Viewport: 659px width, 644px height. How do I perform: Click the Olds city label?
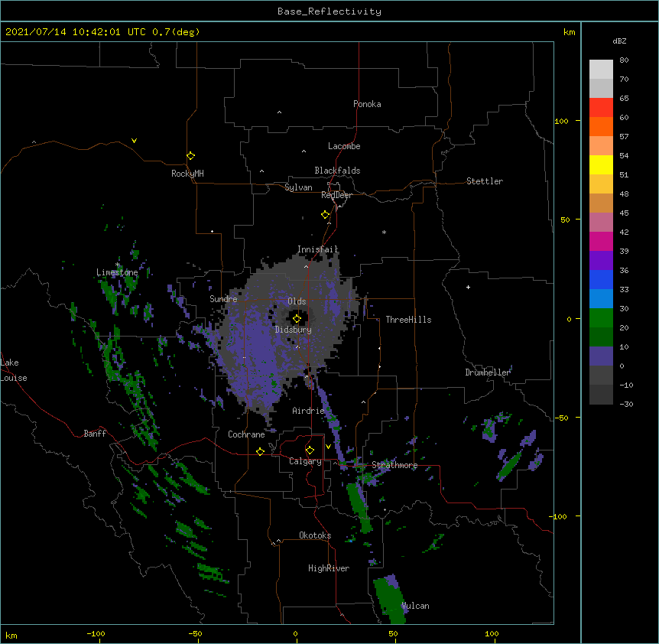pos(297,301)
